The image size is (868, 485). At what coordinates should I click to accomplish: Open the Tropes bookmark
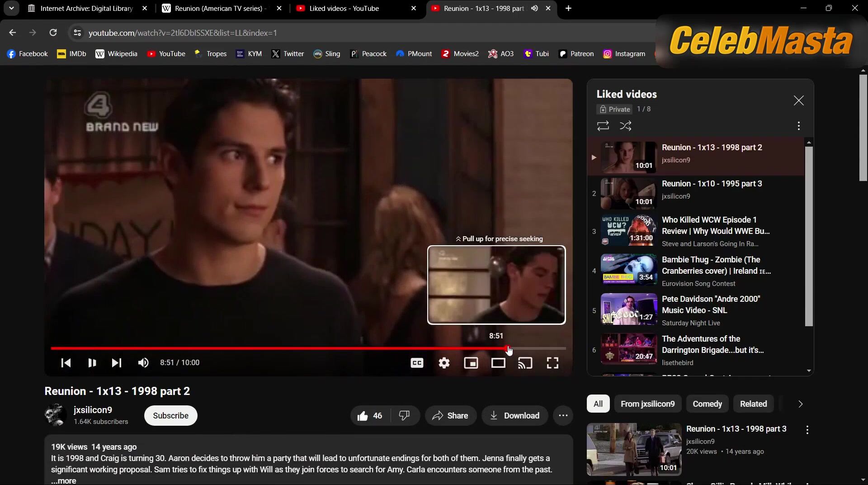point(210,54)
